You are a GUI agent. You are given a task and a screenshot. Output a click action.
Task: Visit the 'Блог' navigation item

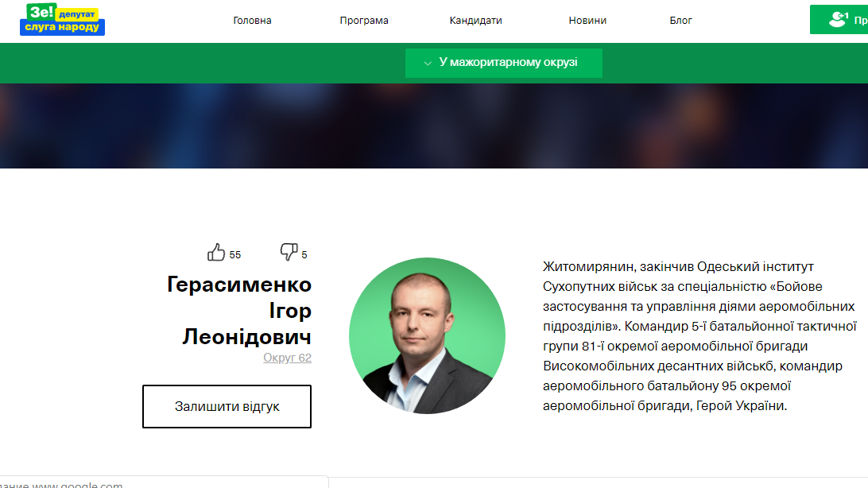[x=680, y=21]
